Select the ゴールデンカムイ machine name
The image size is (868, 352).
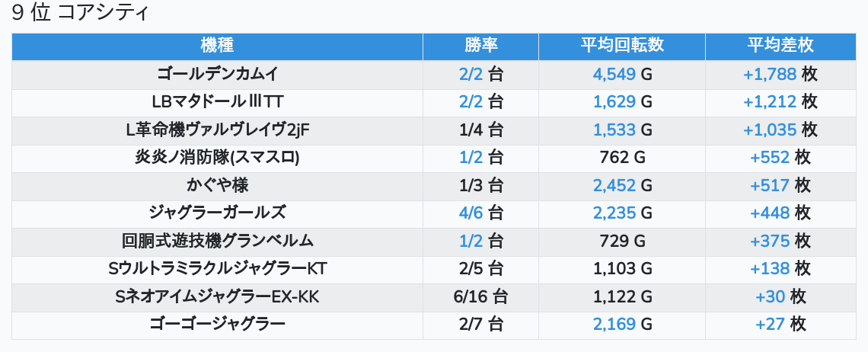(x=217, y=74)
